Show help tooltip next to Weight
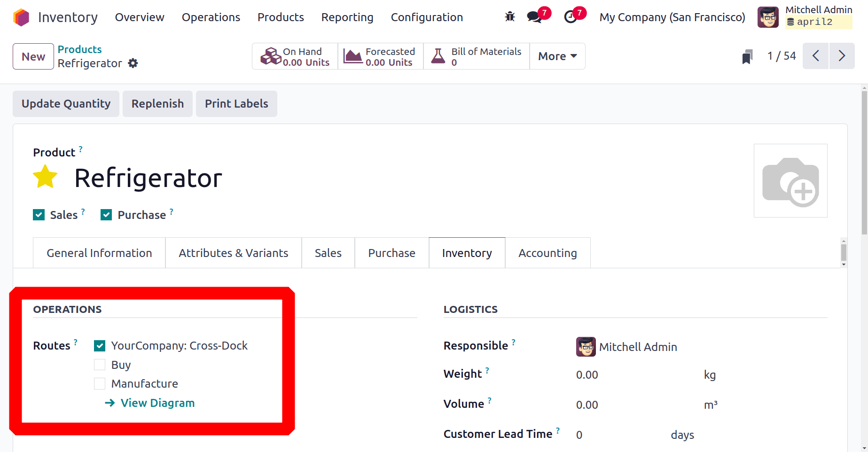Viewport: 868px width, 452px height. [x=487, y=370]
